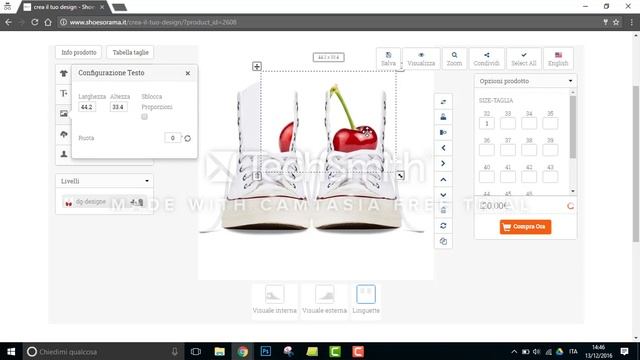This screenshot has width=640, height=360.
Task: Open the user profile tool in sidebar
Action: pos(64,154)
